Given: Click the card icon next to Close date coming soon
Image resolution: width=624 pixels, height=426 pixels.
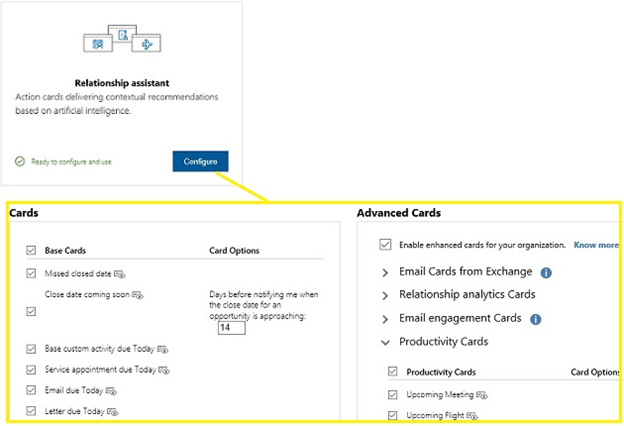Looking at the screenshot, I should pos(138,295).
